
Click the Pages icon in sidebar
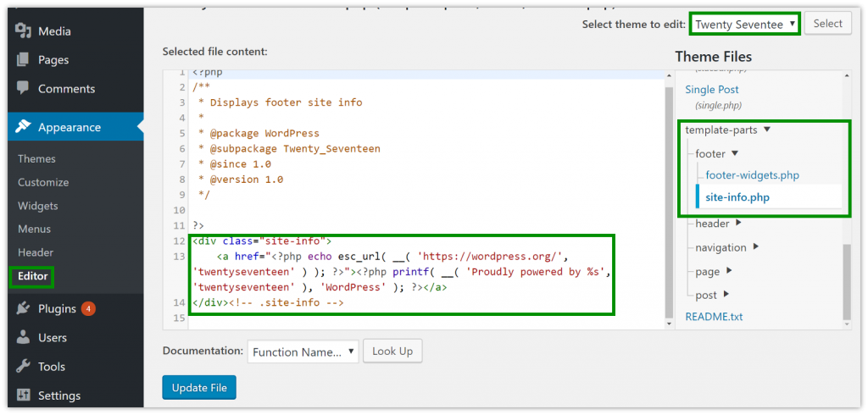click(x=23, y=60)
